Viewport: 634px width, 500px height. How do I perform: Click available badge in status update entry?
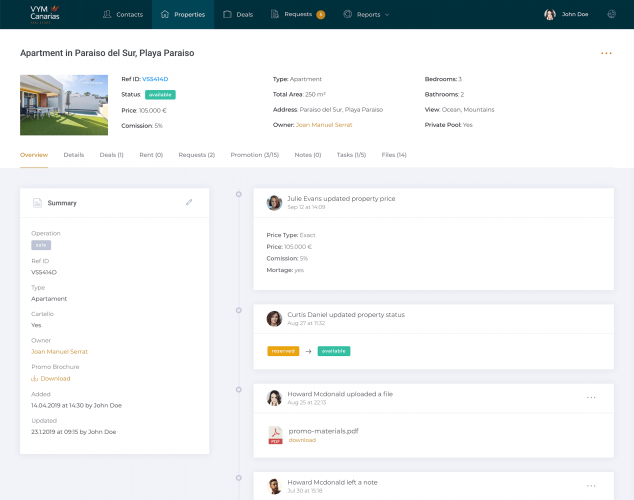pyautogui.click(x=334, y=351)
